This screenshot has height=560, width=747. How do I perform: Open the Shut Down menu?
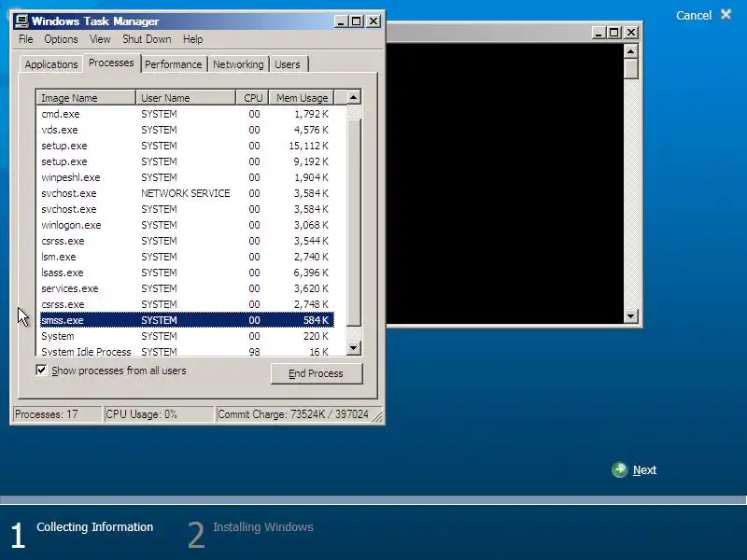point(147,39)
